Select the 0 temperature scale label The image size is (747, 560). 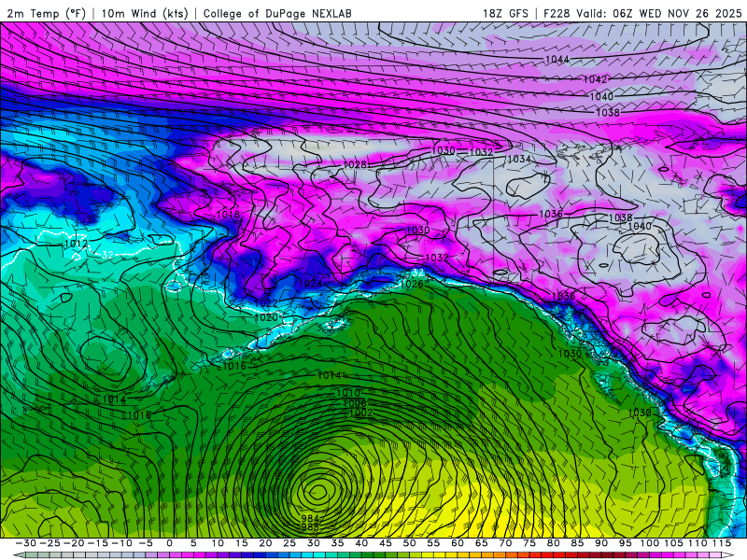click(170, 543)
